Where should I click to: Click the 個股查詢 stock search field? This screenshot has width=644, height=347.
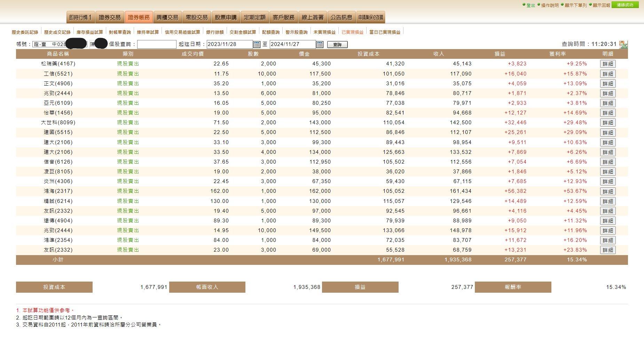point(157,44)
